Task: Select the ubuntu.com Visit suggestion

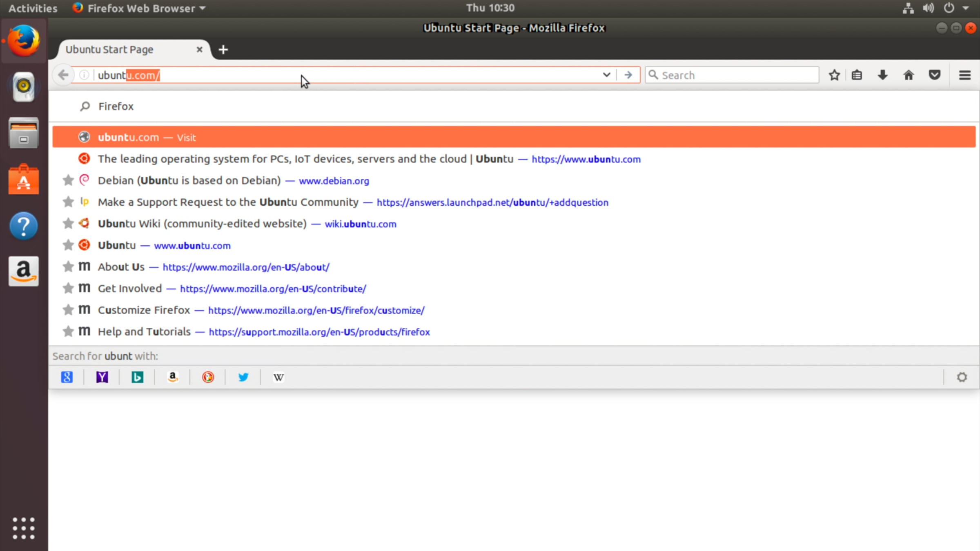Action: (x=514, y=137)
